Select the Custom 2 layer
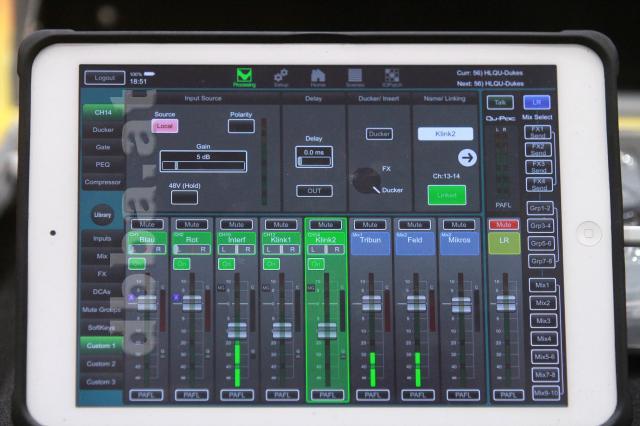Screen dimensions: 640x426 pyautogui.click(x=100, y=363)
